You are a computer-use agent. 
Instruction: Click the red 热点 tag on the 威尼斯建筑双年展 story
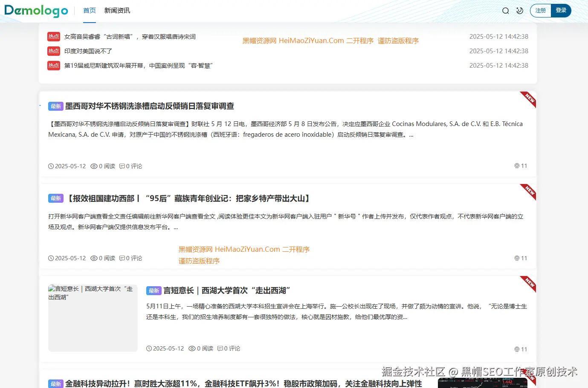coord(54,66)
